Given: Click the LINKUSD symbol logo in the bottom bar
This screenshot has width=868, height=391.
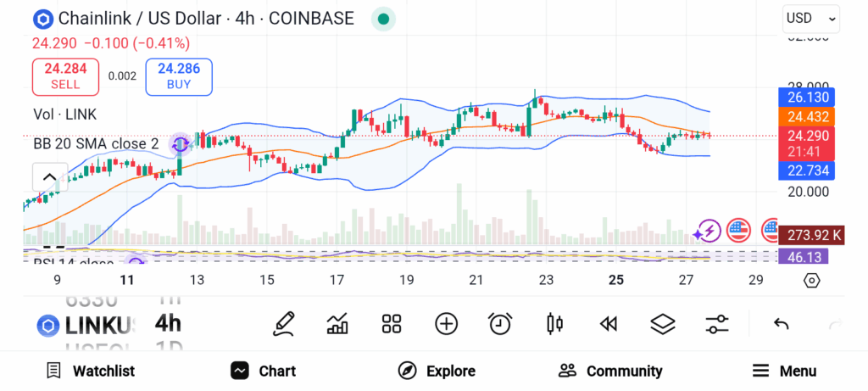Looking at the screenshot, I should tap(48, 326).
